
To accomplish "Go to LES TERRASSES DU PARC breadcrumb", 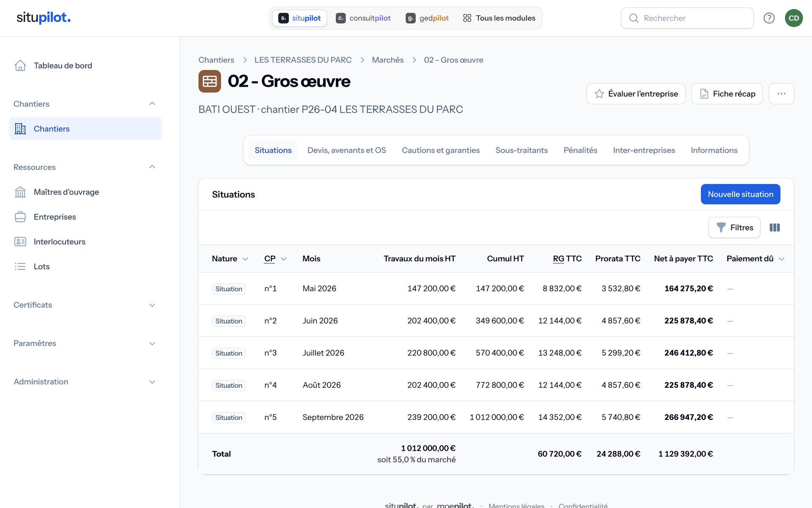I will 303,60.
